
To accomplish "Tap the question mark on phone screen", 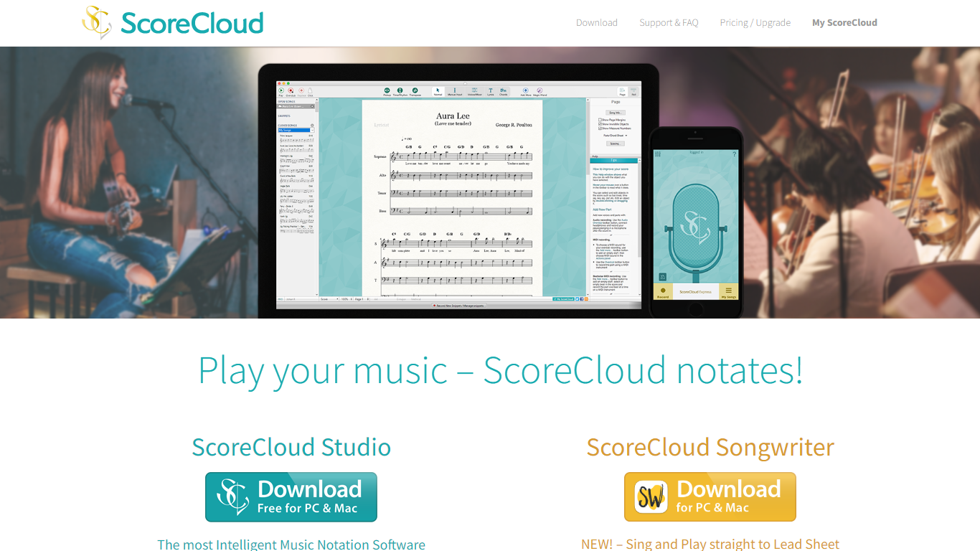I will [734, 154].
